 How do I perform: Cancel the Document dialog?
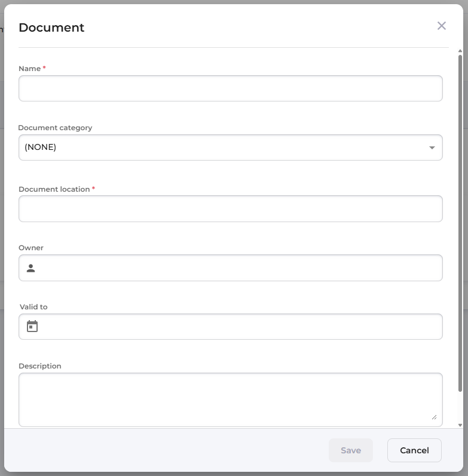[414, 450]
